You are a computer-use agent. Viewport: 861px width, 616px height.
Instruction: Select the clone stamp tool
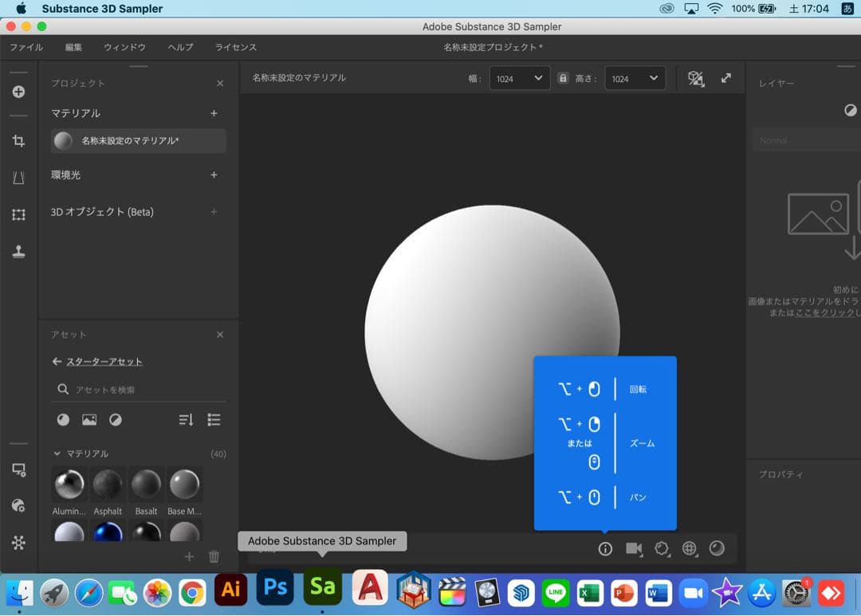click(18, 252)
